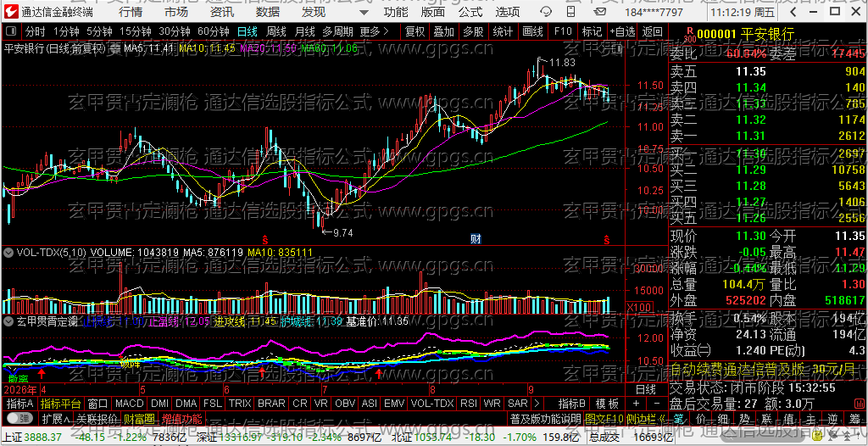Click the circle icon before VOL-TDX label
This screenshot has height=446, width=868.
pyautogui.click(x=8, y=252)
